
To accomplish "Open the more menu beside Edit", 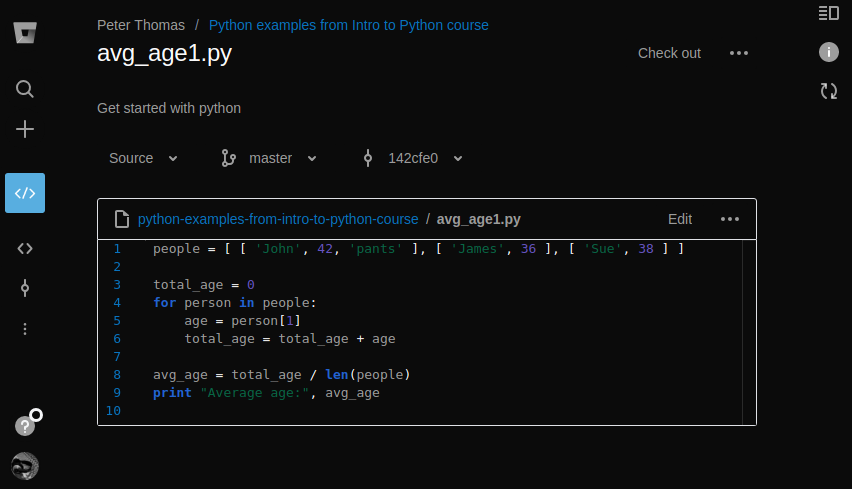I will tap(730, 219).
